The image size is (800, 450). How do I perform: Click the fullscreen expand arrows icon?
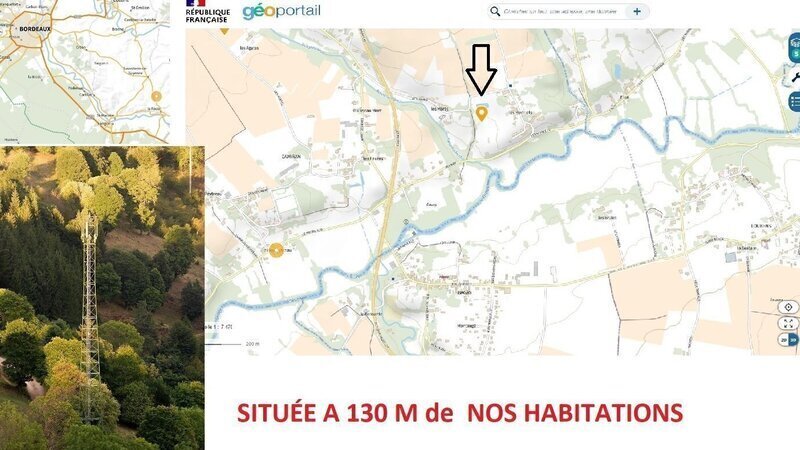pos(788,323)
